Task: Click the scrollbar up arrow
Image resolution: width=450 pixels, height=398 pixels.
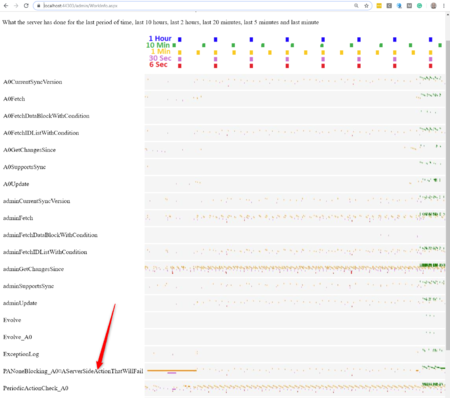Action: [x=448, y=14]
